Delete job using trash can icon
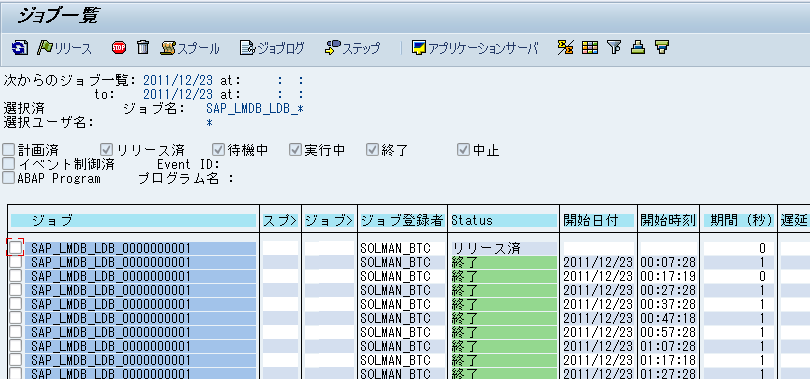The image size is (810, 379). point(143,48)
